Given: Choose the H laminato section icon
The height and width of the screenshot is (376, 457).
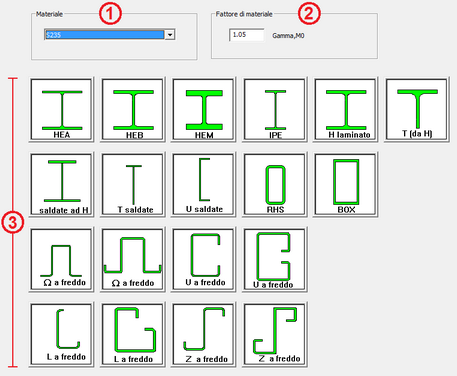Looking at the screenshot, I should (x=346, y=110).
